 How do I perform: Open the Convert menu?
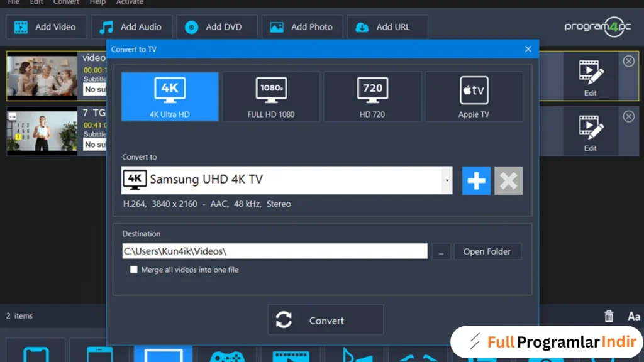(66, 3)
